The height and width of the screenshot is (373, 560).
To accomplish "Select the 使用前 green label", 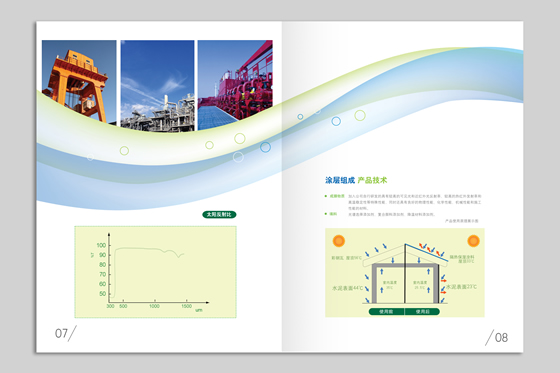I will coord(386,312).
